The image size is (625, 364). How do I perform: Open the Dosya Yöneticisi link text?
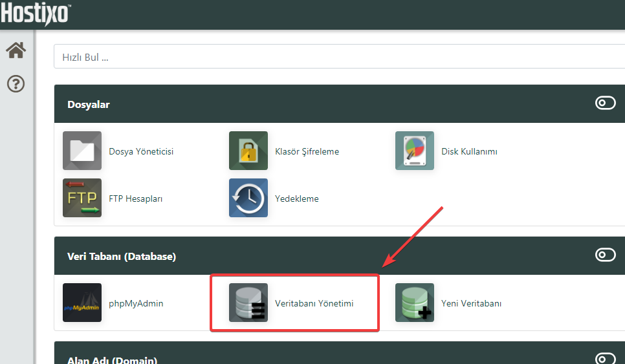141,152
